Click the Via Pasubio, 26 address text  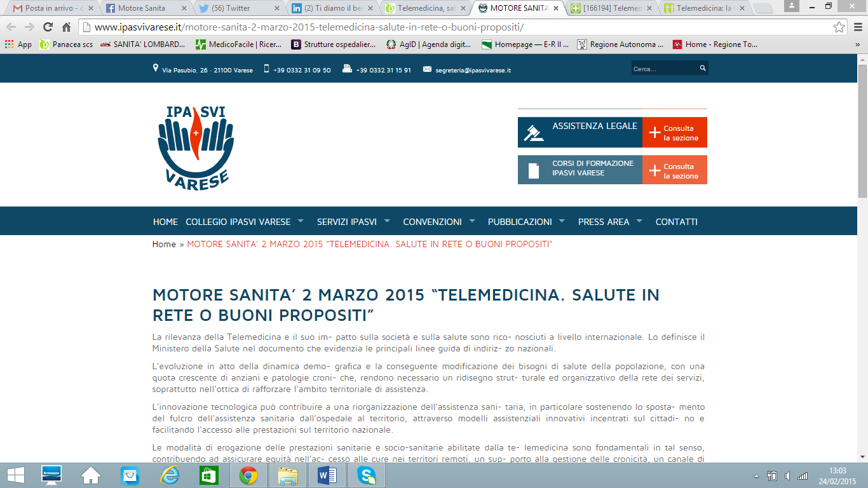pos(207,71)
